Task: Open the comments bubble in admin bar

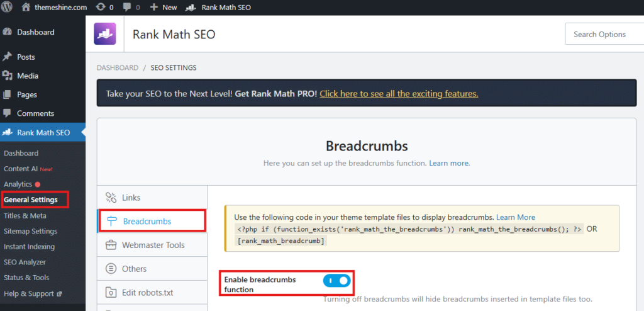Action: [x=128, y=8]
